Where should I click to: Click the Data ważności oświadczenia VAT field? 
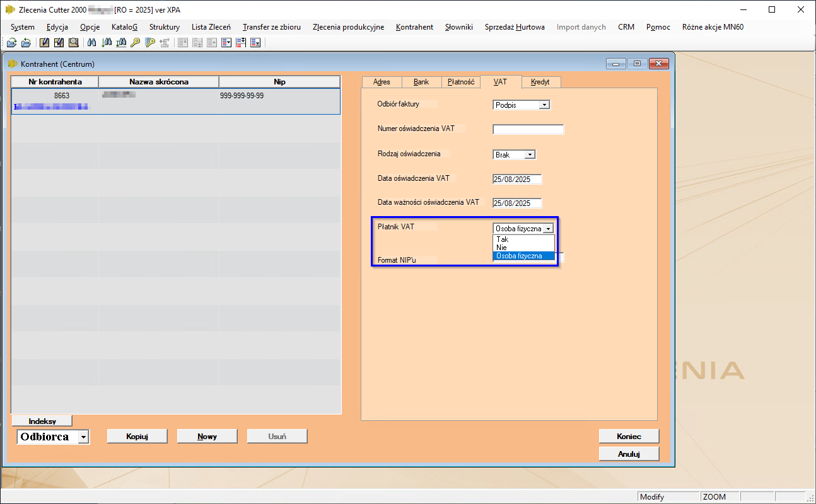click(x=517, y=203)
